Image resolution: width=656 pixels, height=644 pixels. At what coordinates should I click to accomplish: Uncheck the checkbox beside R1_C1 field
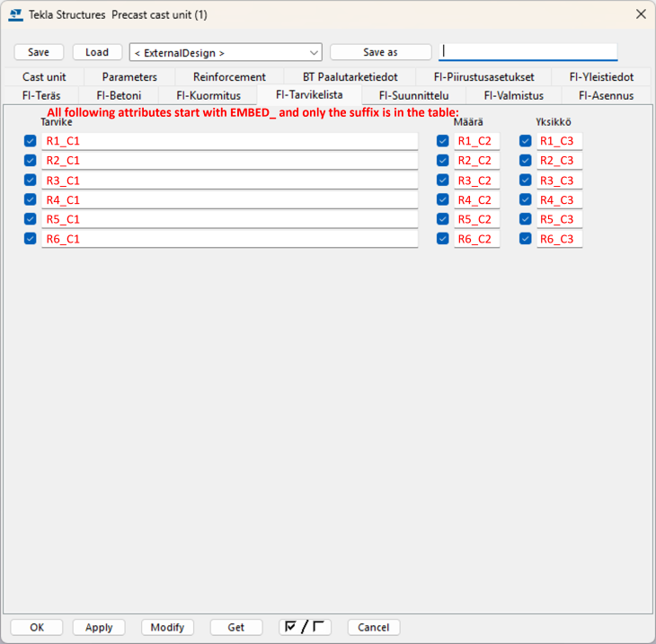coord(31,141)
